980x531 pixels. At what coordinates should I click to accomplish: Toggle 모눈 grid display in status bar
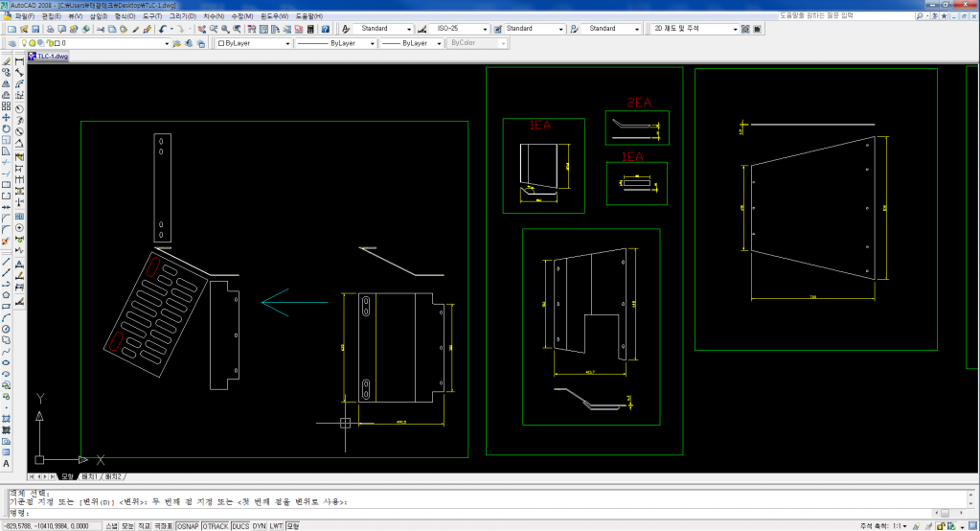(x=127, y=526)
